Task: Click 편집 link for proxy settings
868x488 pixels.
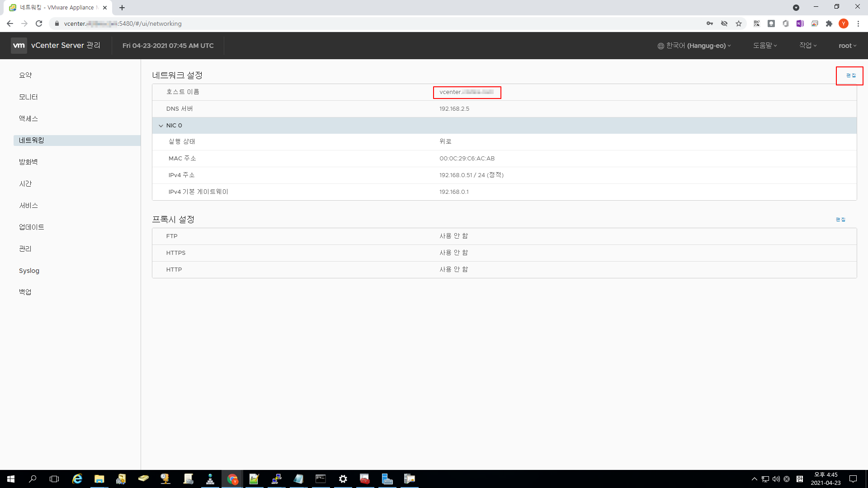Action: click(840, 220)
